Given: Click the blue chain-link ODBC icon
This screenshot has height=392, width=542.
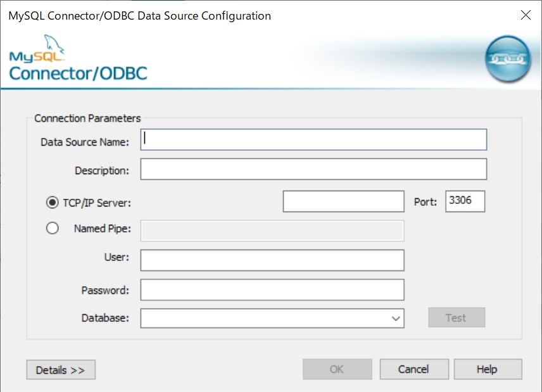Looking at the screenshot, I should [x=507, y=59].
